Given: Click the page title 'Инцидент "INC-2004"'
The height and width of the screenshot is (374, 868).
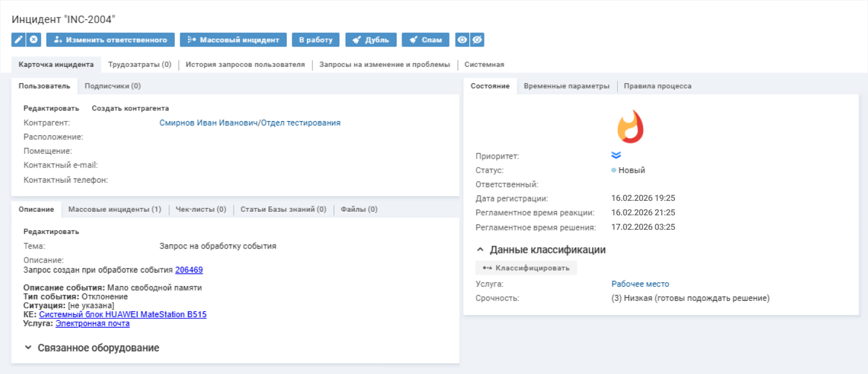Looking at the screenshot, I should click(63, 19).
